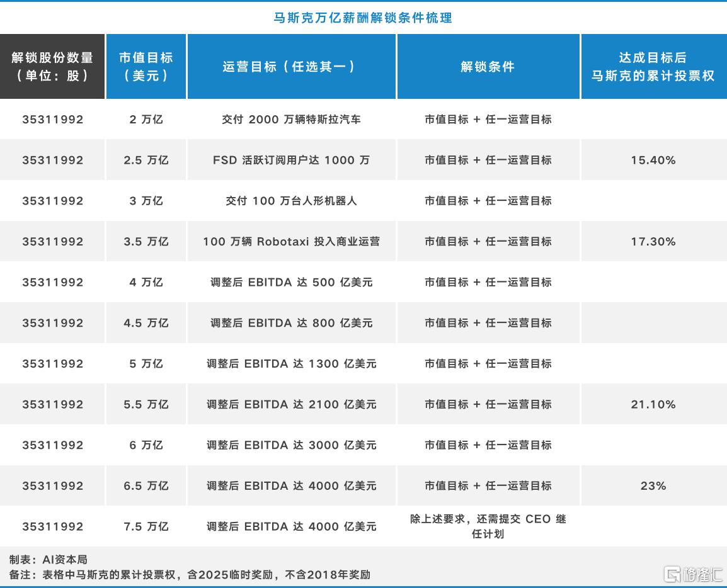The width and height of the screenshot is (727, 588).
Task: Select the 调整后 EBITDA 达 500 亿美元 cell
Action: (x=292, y=282)
